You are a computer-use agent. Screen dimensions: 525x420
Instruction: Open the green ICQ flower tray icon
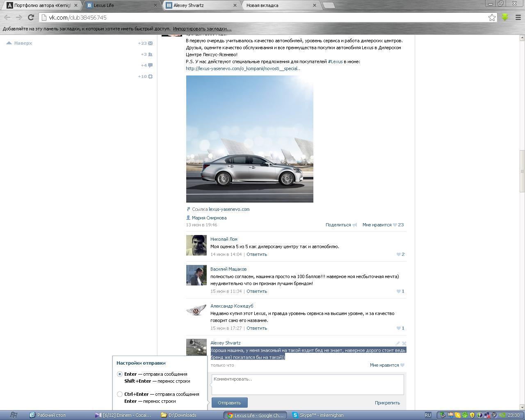click(x=465, y=415)
